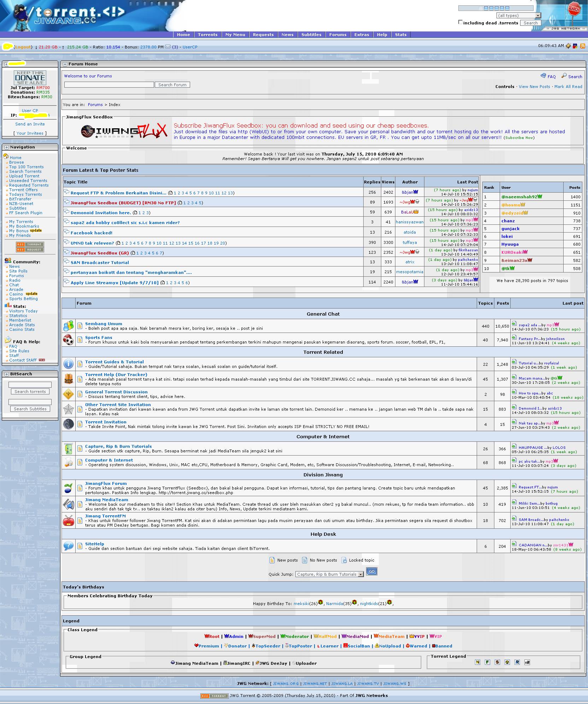Viewport: 588px width, 704px height.
Task: Click the S torrent legend icon
Action: click(x=498, y=662)
